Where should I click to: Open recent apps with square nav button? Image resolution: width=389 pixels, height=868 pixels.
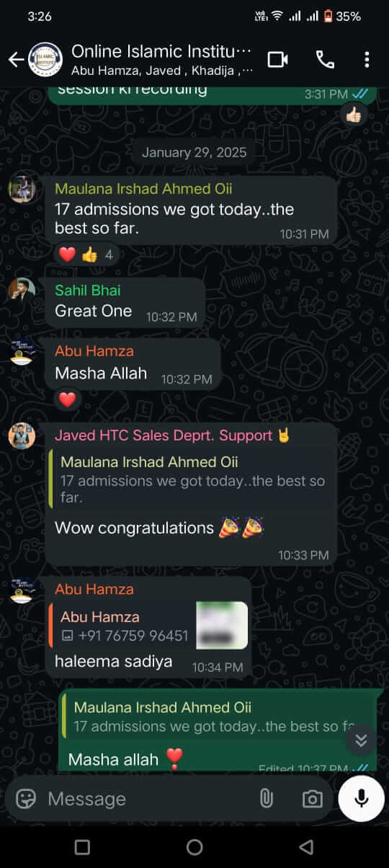click(83, 846)
